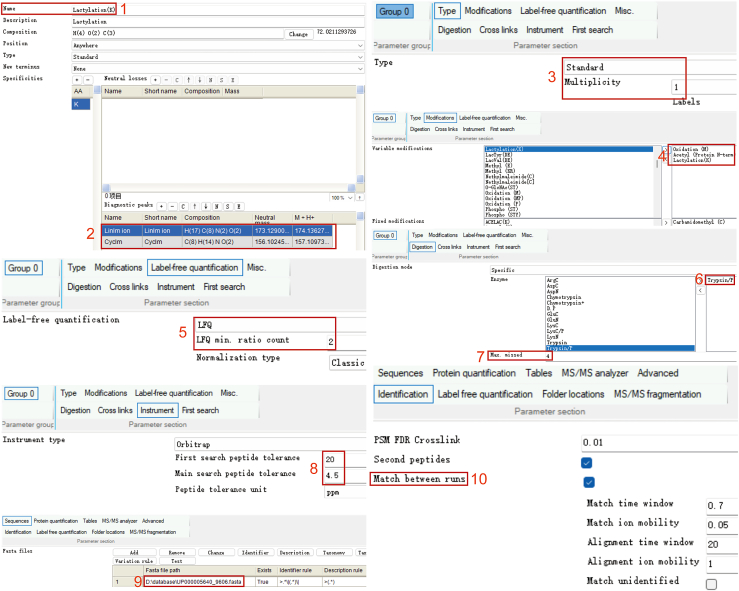Open the Label-free quantification LFQ dropdown
Screen dimensions: 739x591
pos(280,325)
